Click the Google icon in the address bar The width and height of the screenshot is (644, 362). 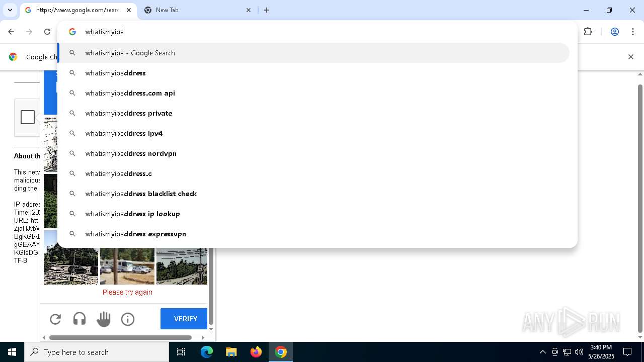point(72,32)
